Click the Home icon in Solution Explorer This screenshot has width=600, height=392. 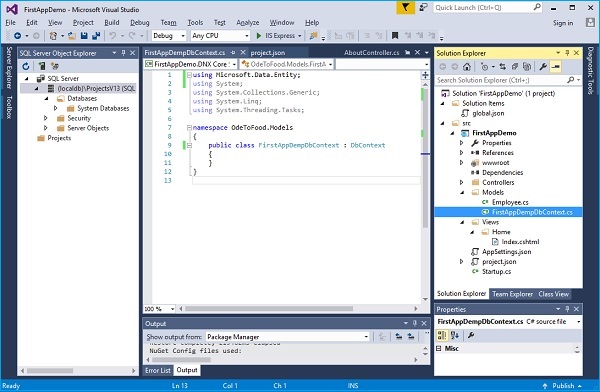click(466, 67)
